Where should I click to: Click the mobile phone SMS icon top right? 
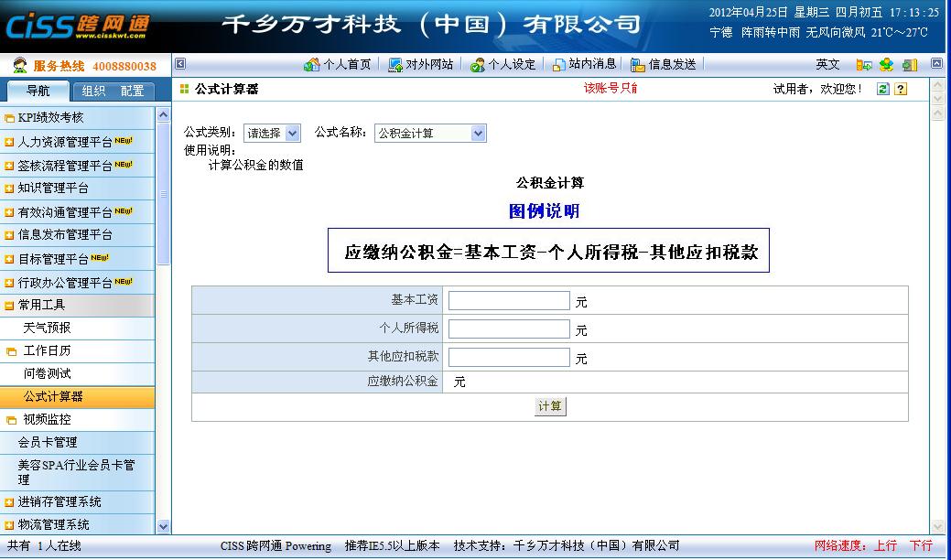click(863, 64)
